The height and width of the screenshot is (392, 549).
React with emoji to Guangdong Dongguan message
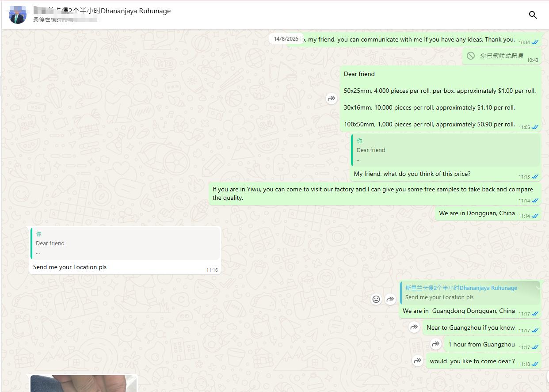tap(376, 299)
